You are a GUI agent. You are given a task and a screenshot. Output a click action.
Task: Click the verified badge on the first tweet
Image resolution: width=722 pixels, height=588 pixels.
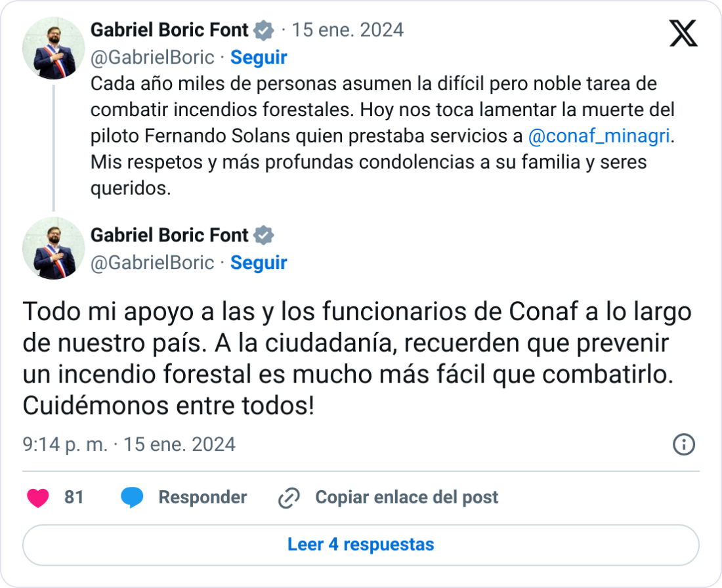click(264, 30)
